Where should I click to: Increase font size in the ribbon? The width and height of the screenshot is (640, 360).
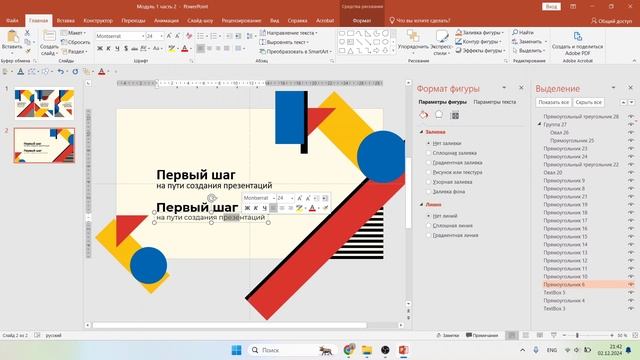click(x=169, y=36)
